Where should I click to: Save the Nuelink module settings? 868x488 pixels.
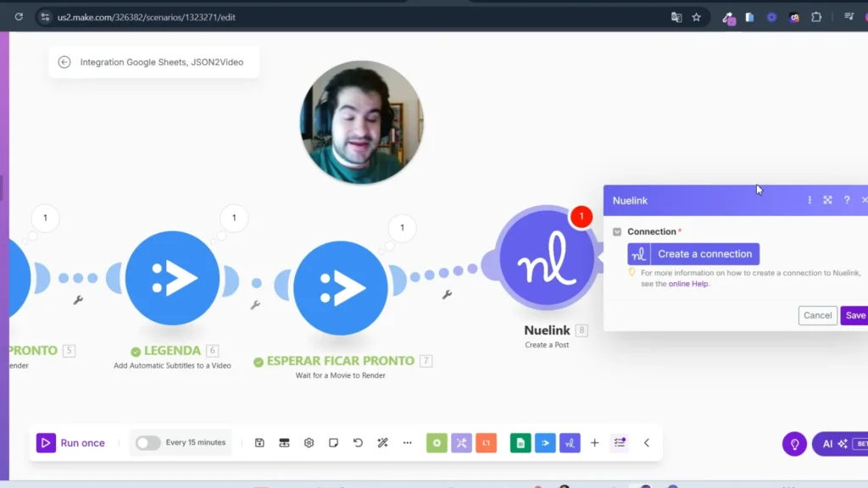tap(854, 315)
